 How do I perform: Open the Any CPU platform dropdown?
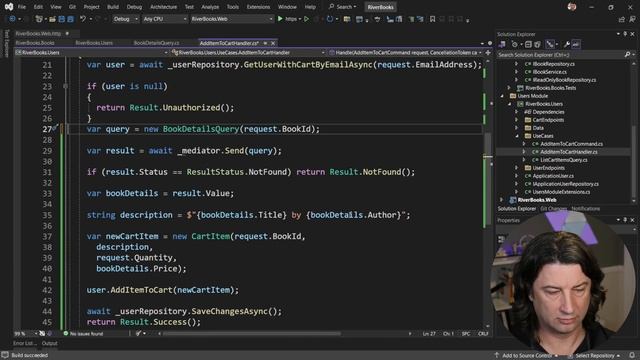(x=164, y=19)
